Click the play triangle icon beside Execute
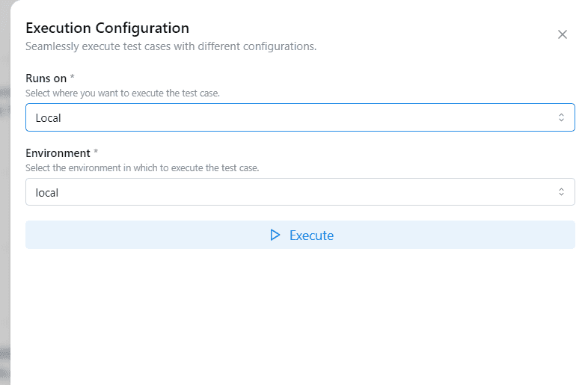The width and height of the screenshot is (588, 385). pyautogui.click(x=275, y=235)
